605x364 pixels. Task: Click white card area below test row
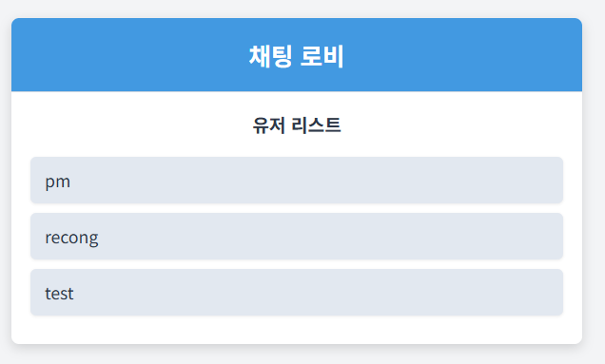pos(297,330)
